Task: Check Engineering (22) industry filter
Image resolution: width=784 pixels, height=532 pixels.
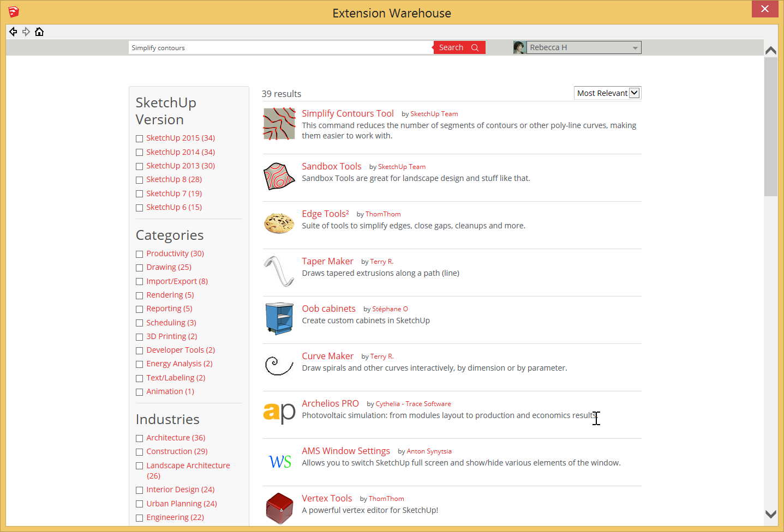Action: [x=140, y=518]
